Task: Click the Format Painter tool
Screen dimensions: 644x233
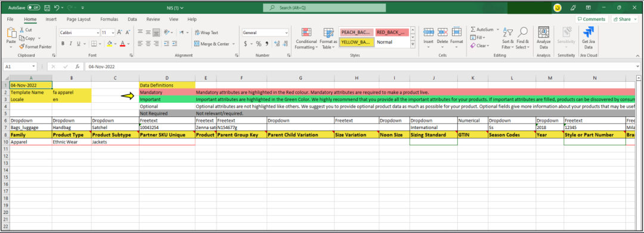Action: (35, 47)
